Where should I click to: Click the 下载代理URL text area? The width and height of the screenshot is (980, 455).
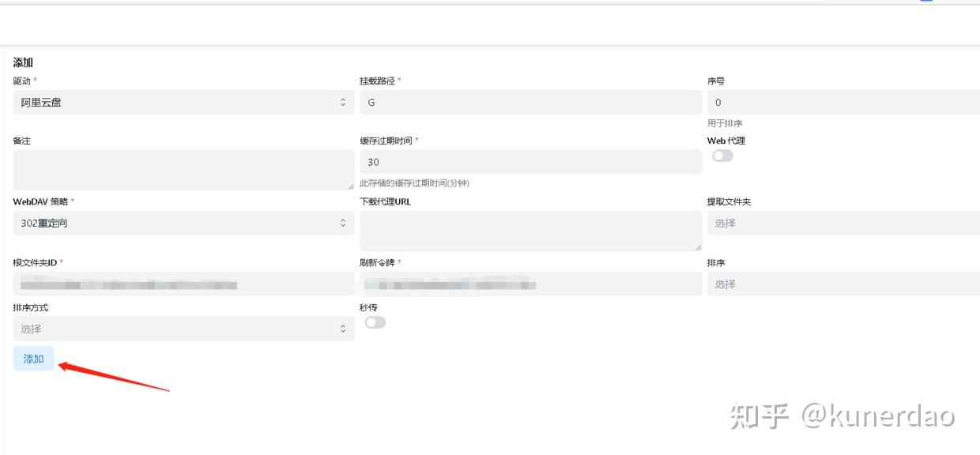click(x=530, y=231)
